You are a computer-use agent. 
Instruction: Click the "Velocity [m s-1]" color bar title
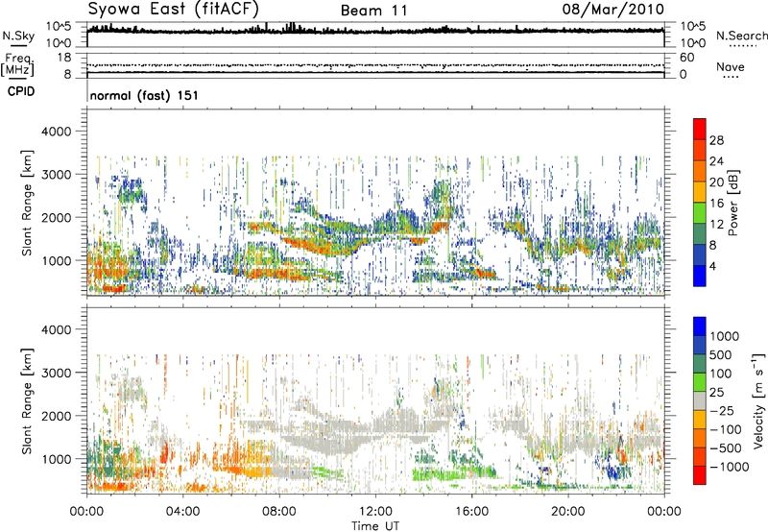758,400
